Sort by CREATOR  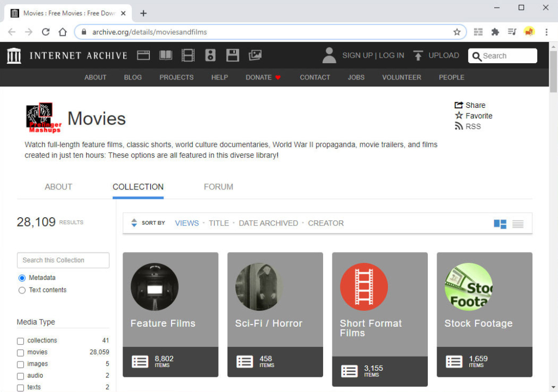click(x=326, y=223)
